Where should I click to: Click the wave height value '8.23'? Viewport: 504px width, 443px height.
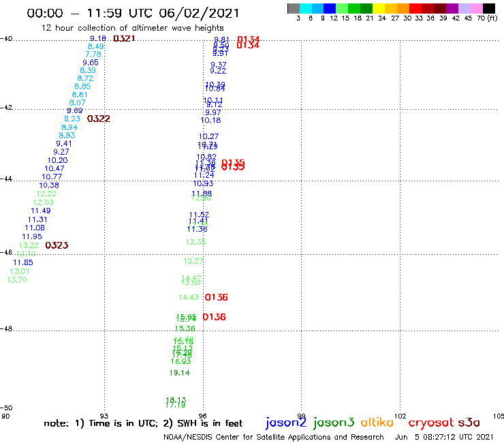coord(72,119)
